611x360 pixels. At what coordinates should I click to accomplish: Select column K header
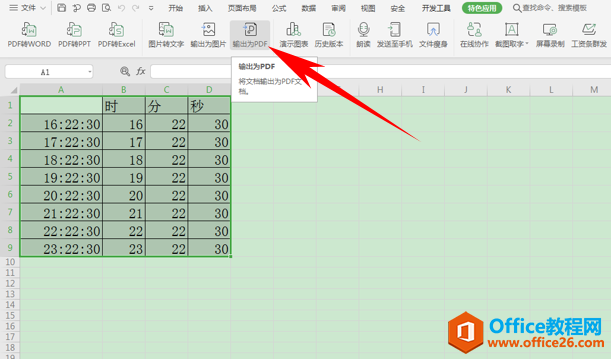click(x=508, y=90)
